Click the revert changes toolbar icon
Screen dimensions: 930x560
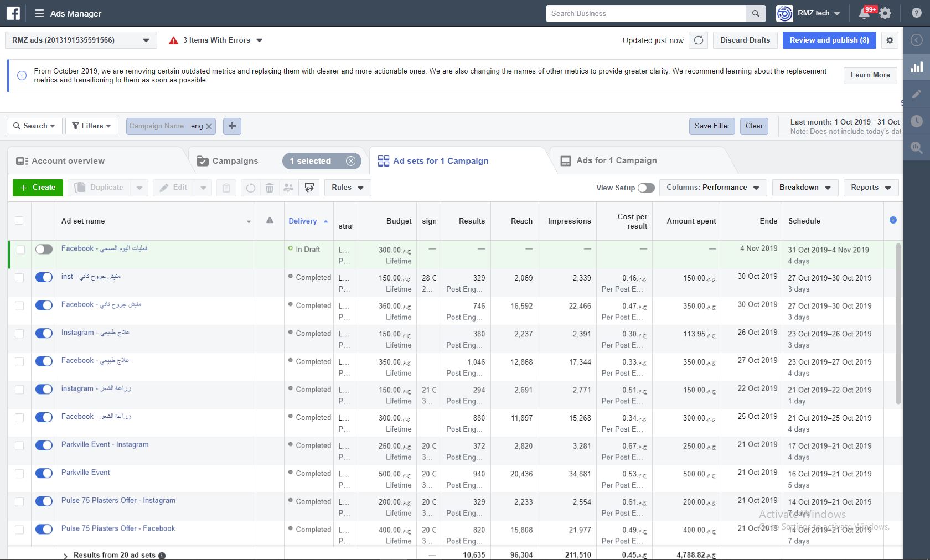coord(251,188)
